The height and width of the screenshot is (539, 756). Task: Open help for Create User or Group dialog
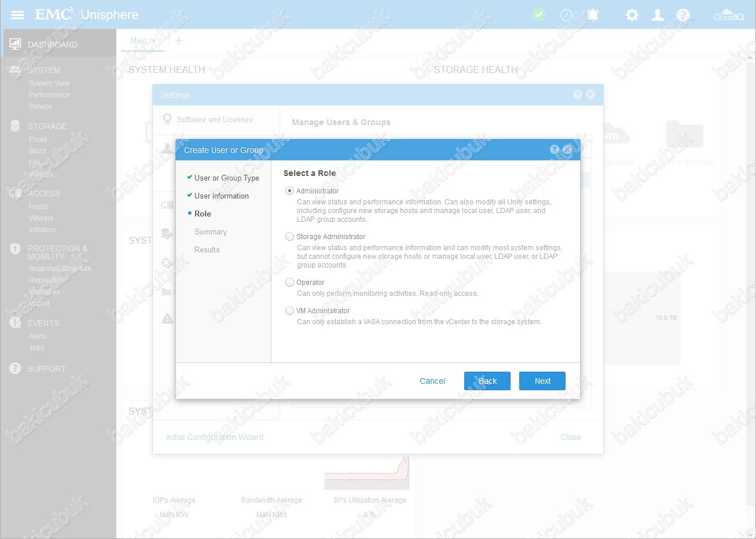point(554,149)
